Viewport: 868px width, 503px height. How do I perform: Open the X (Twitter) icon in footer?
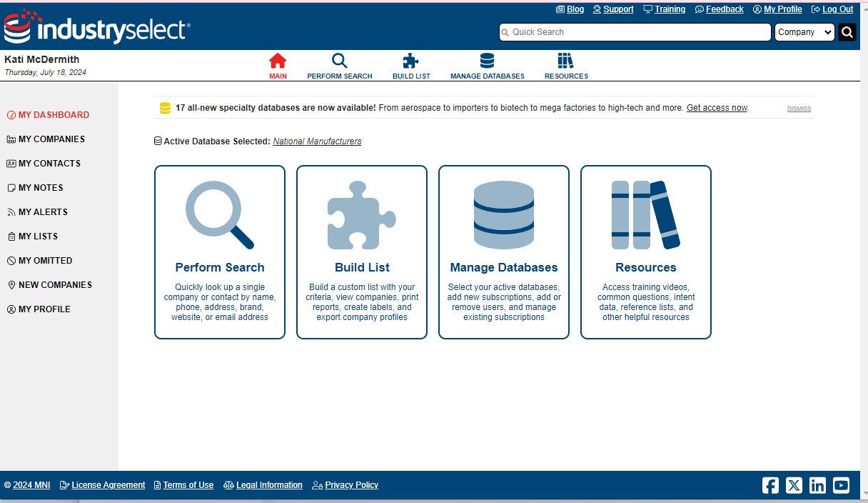click(794, 485)
